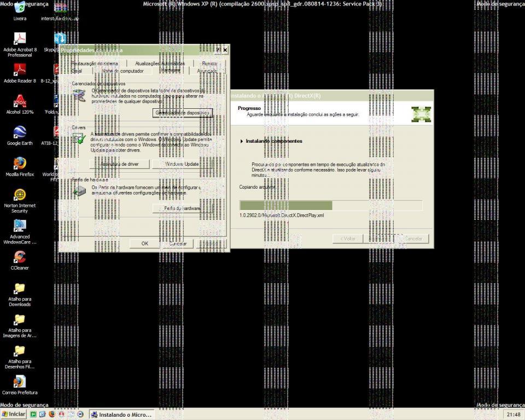Click the help question mark in Propriedades do sistema
This screenshot has height=420, width=525.
218,50
